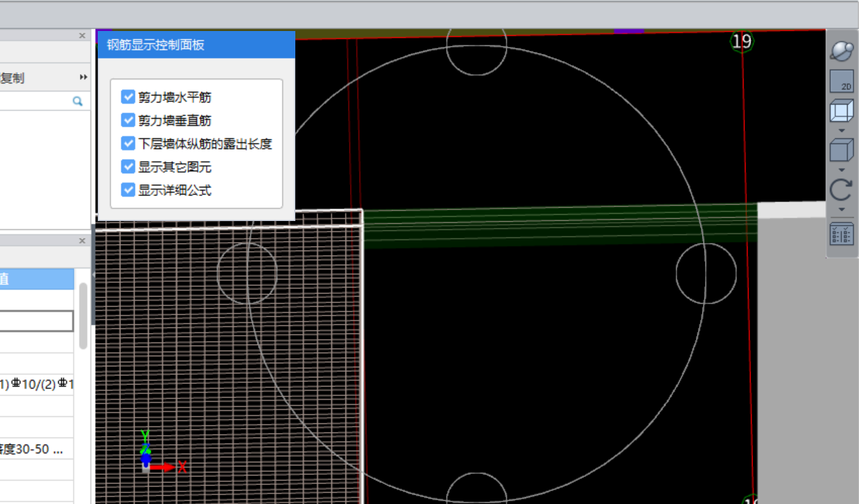Click the rotate view arrow icon
Viewport: 859px width, 504px height.
[841, 189]
